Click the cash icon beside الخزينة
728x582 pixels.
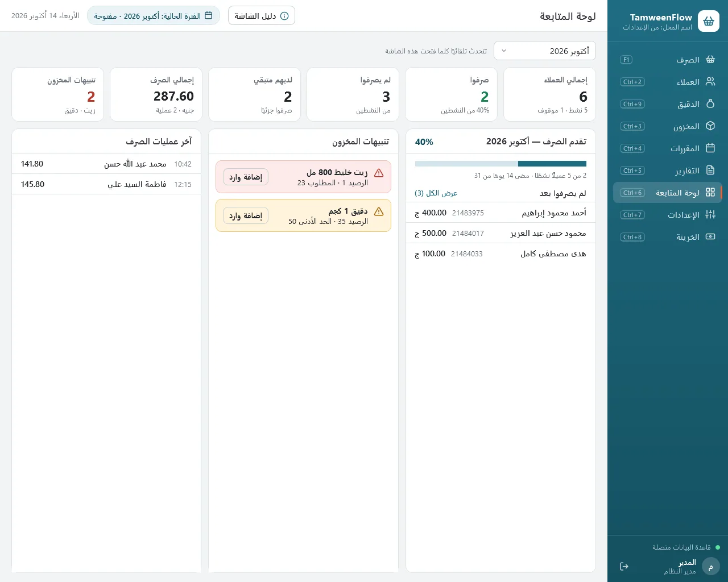(710, 237)
